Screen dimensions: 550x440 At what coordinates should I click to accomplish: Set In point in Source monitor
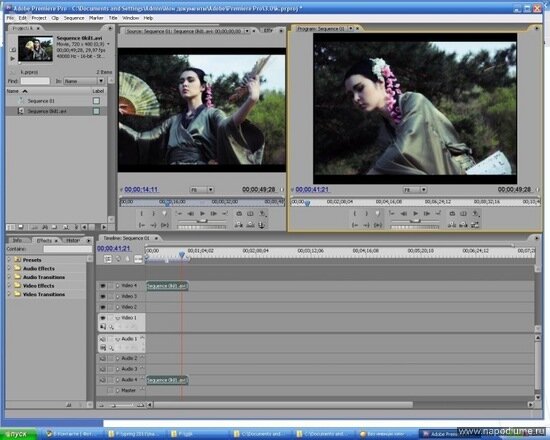tap(142, 213)
